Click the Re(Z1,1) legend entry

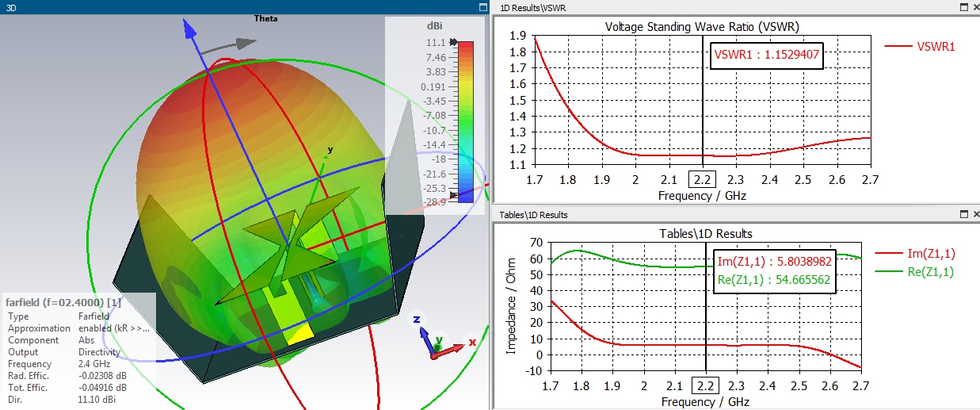tap(915, 271)
